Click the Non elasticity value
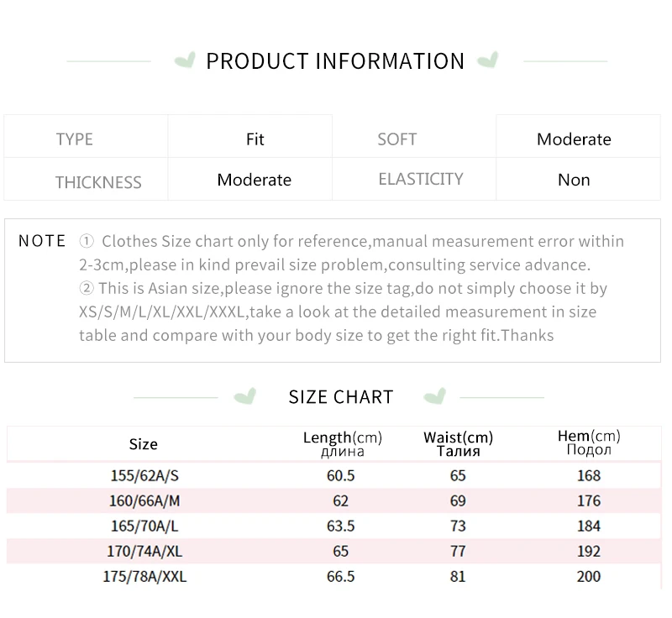The width and height of the screenshot is (672, 618). [x=574, y=180]
